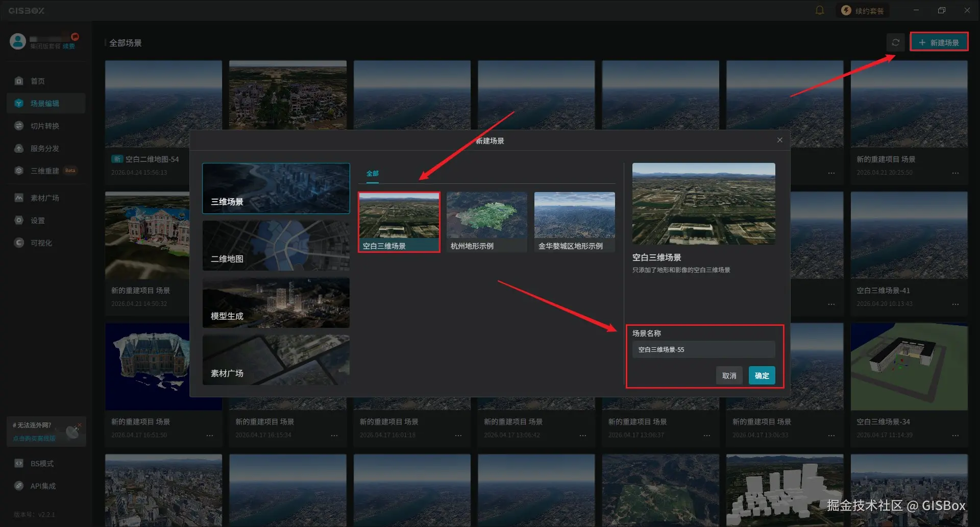Image resolution: width=980 pixels, height=527 pixels.
Task: Click the 三维重建 icon
Action: pyautogui.click(x=19, y=171)
